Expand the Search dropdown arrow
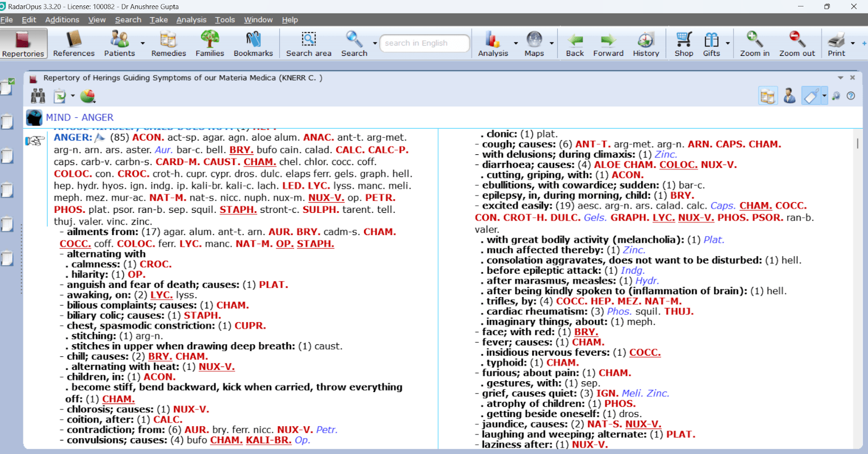 pyautogui.click(x=375, y=43)
